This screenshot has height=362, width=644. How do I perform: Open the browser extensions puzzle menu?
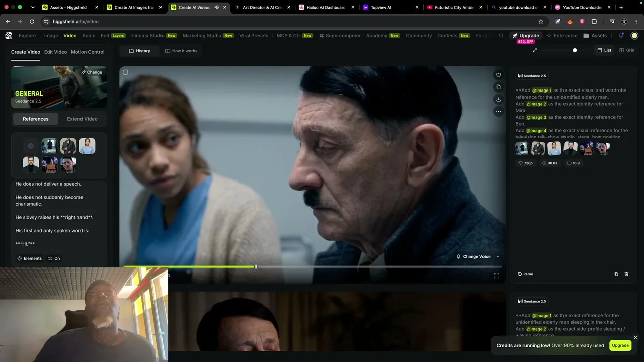[x=594, y=22]
